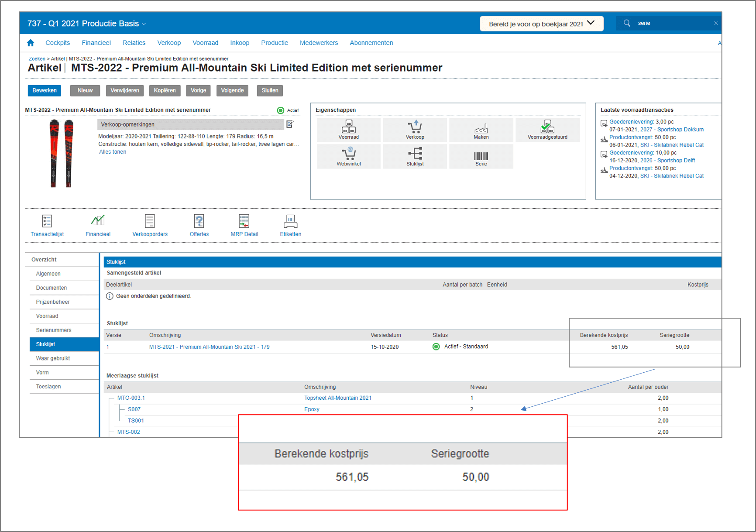Click the Voorraadgestuurd icon
Image resolution: width=756 pixels, height=532 pixels.
[x=547, y=130]
